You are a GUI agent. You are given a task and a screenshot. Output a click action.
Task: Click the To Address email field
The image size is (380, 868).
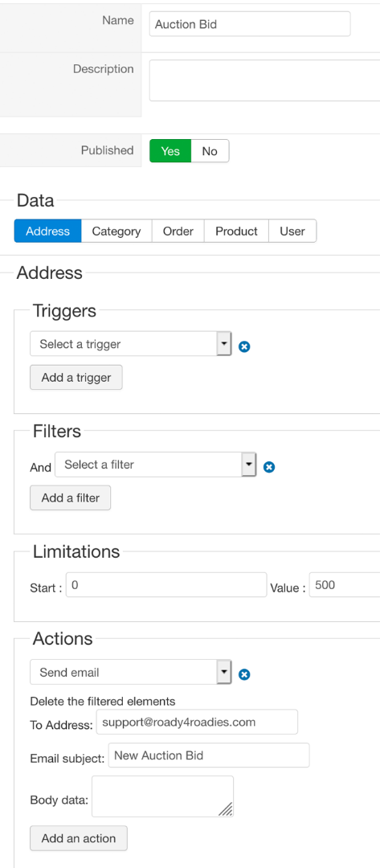pos(197,722)
